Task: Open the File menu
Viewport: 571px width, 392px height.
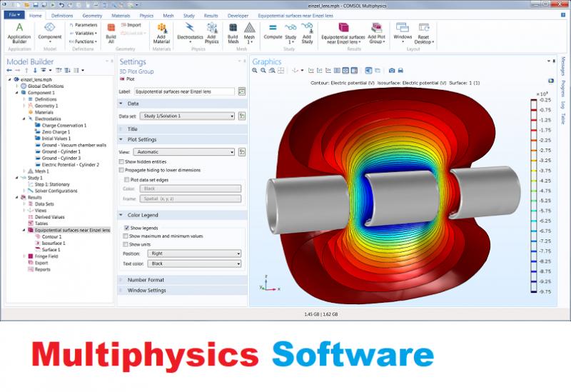Action: pos(14,15)
